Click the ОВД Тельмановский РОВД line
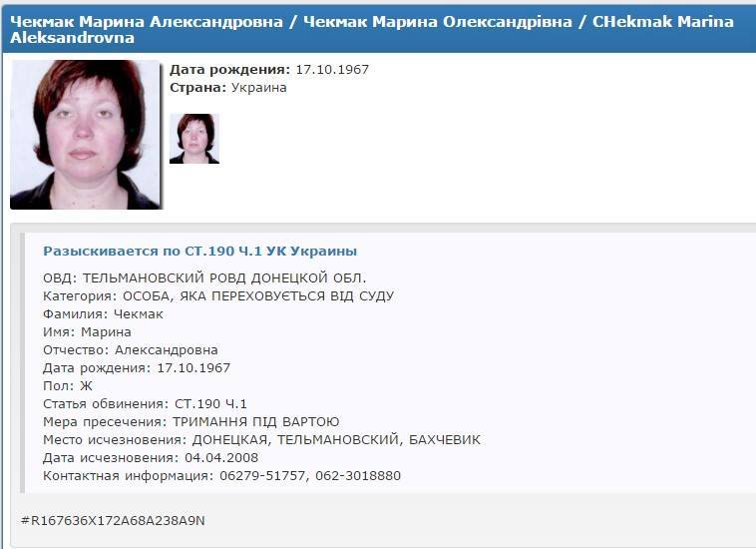This screenshot has height=549, width=756. (204, 278)
